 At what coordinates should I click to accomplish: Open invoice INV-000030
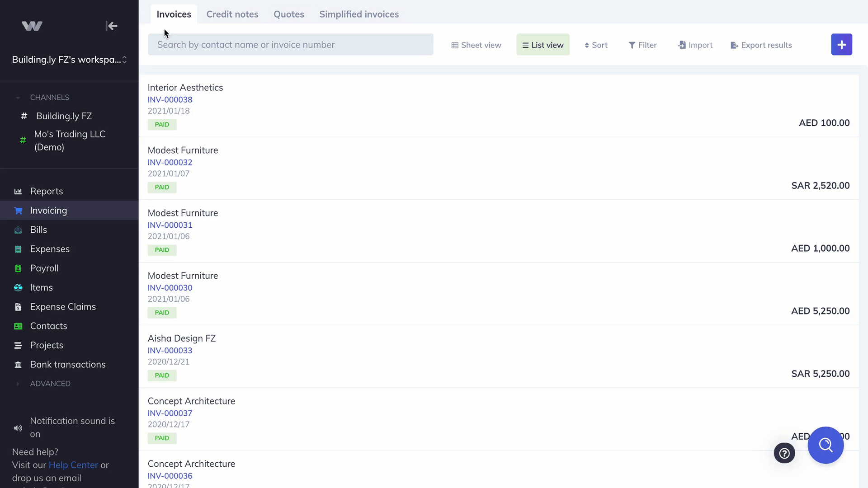[170, 288]
